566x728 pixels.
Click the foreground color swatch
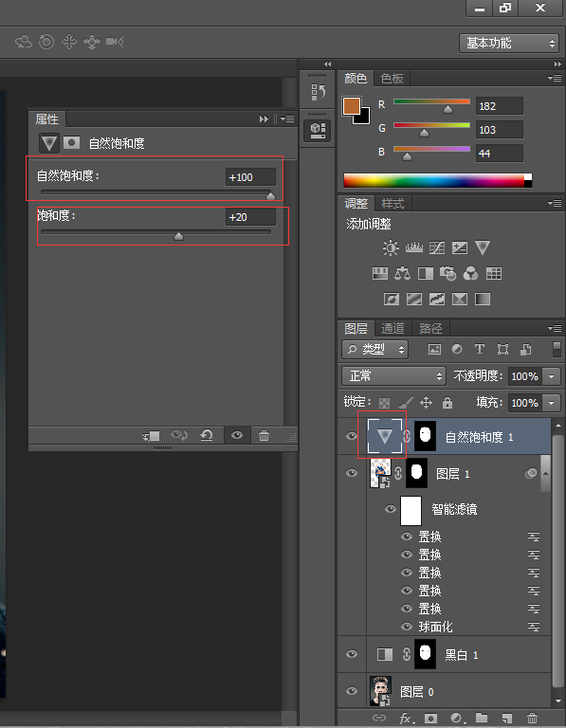tap(352, 106)
